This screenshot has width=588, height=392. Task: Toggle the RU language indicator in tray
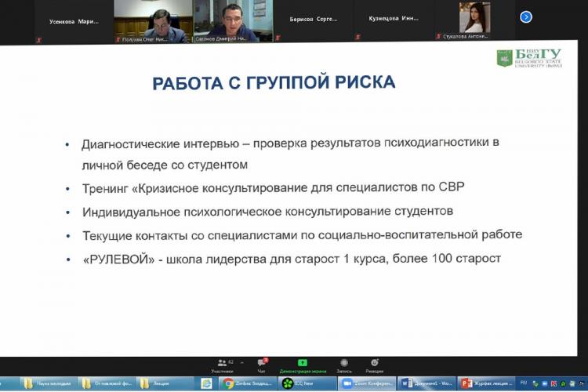[524, 383]
